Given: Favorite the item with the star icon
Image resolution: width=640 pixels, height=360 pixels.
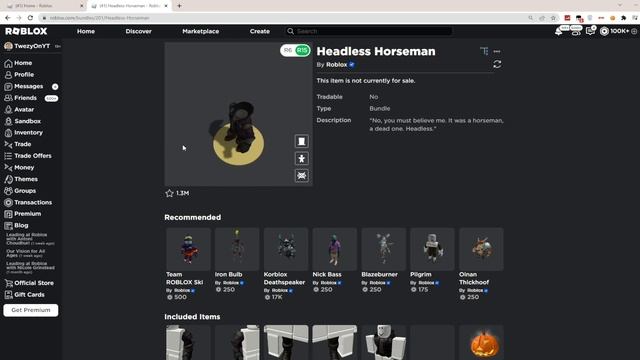Looking at the screenshot, I should pyautogui.click(x=169, y=193).
